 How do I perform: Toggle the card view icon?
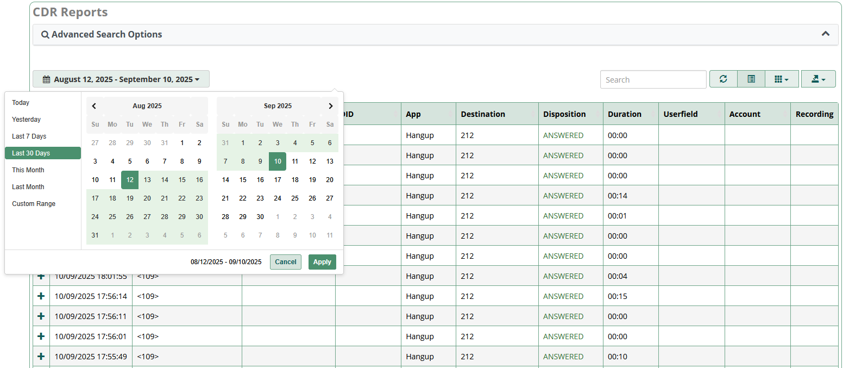click(x=751, y=79)
